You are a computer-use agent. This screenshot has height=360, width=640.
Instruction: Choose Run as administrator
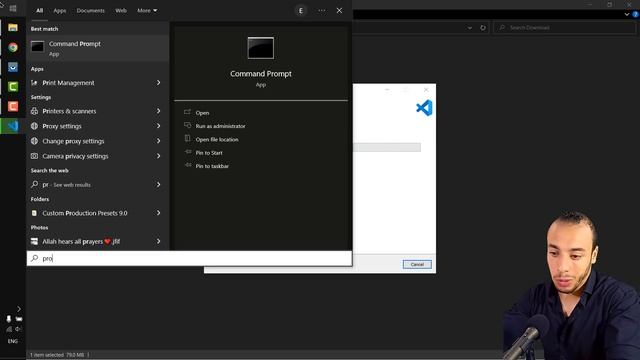tap(220, 126)
